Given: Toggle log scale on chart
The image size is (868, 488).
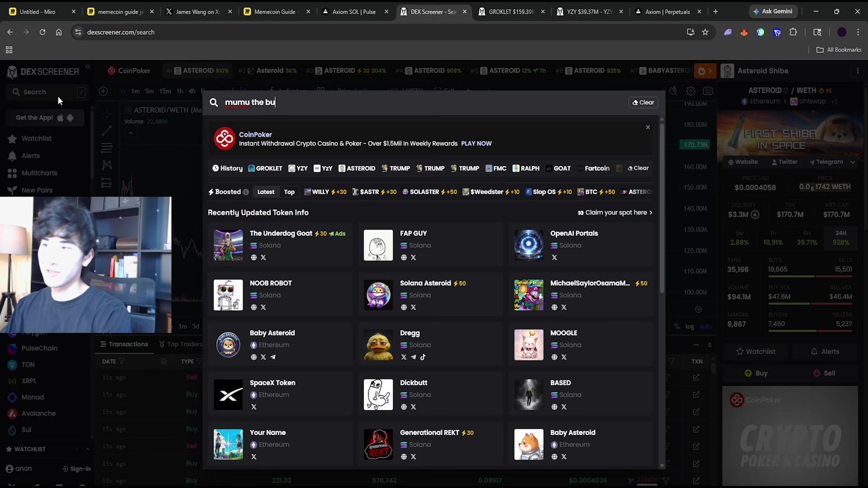Looking at the screenshot, I should click(x=689, y=326).
